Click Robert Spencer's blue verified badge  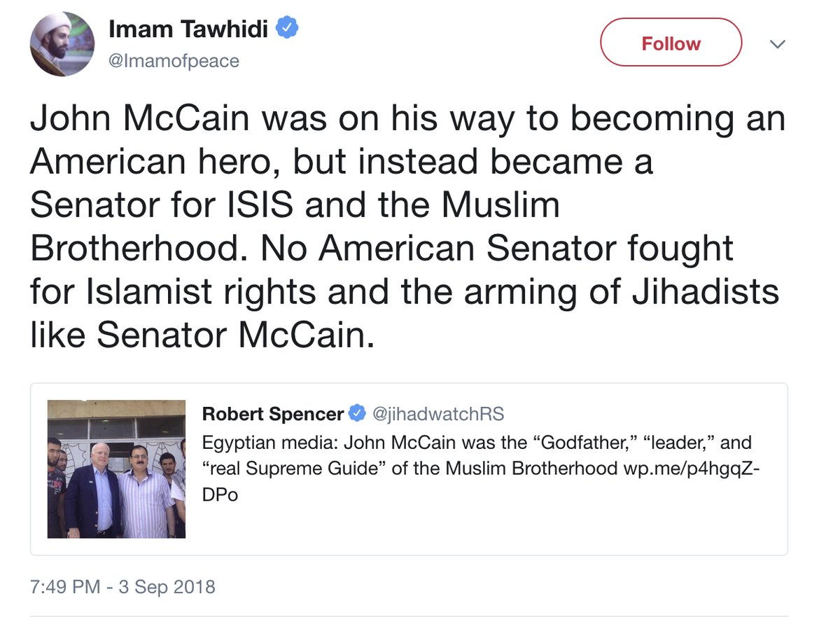[357, 414]
